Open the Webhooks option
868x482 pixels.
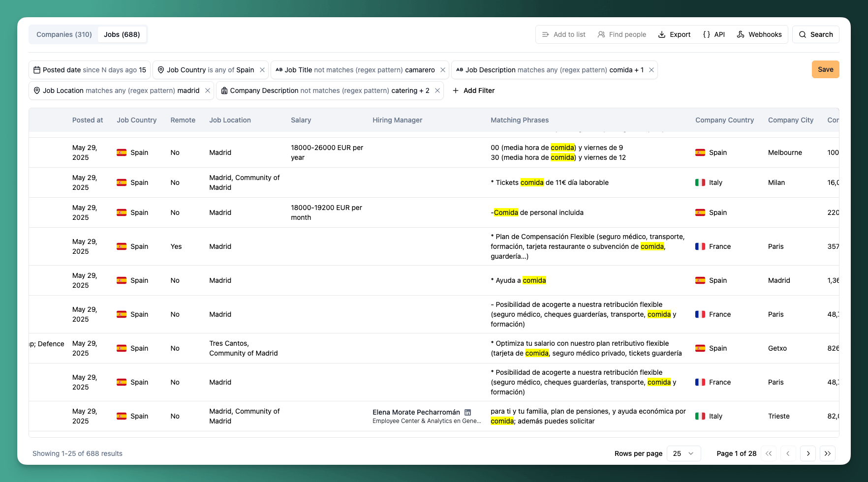tap(759, 34)
